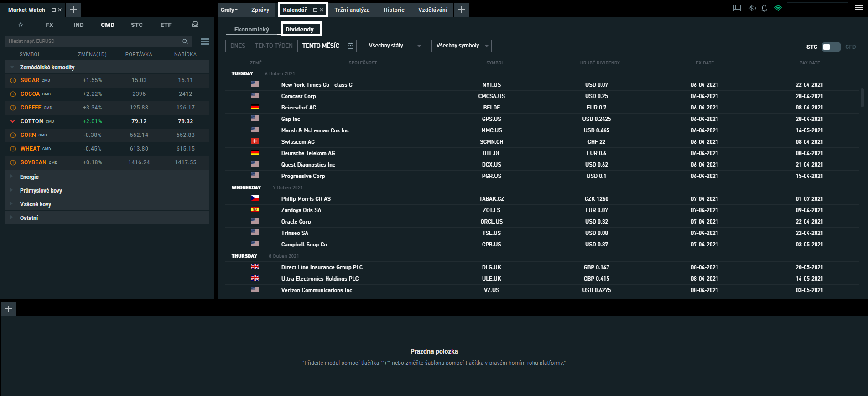Open the Všechny symboly dropdown
The width and height of the screenshot is (868, 396).
[462, 46]
